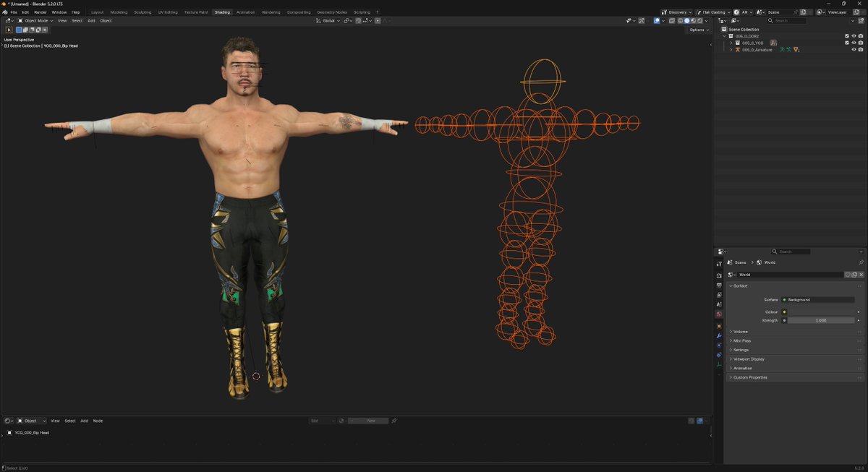Open the Render menu

point(41,12)
